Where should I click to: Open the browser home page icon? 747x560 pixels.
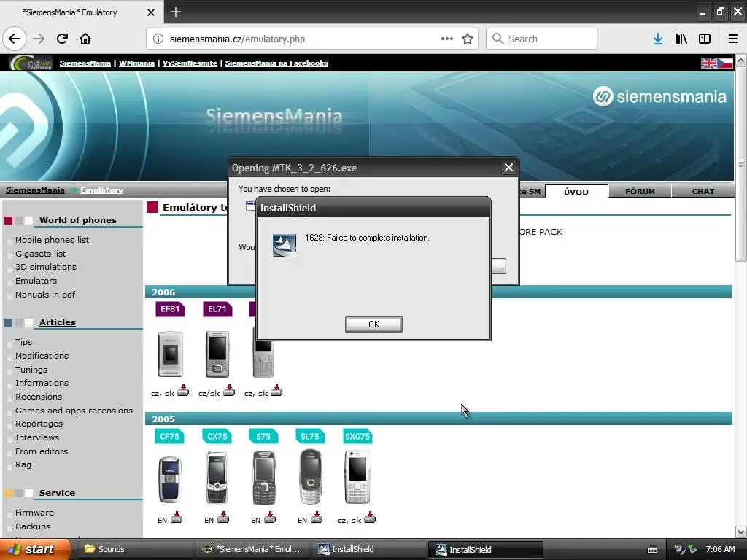(x=85, y=39)
